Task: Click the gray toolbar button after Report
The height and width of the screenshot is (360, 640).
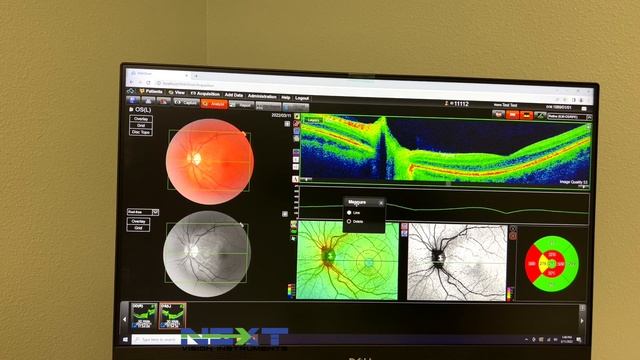Action: coord(268,107)
